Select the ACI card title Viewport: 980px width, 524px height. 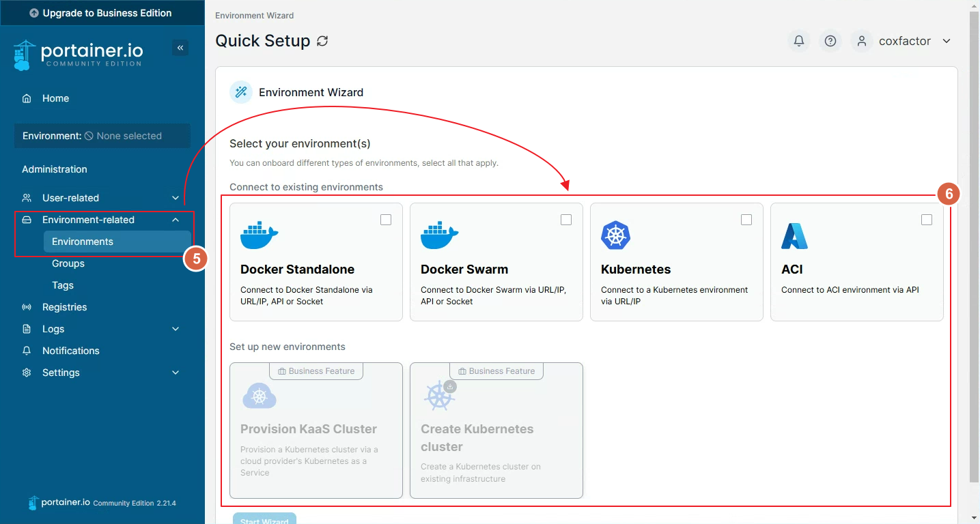(x=792, y=270)
